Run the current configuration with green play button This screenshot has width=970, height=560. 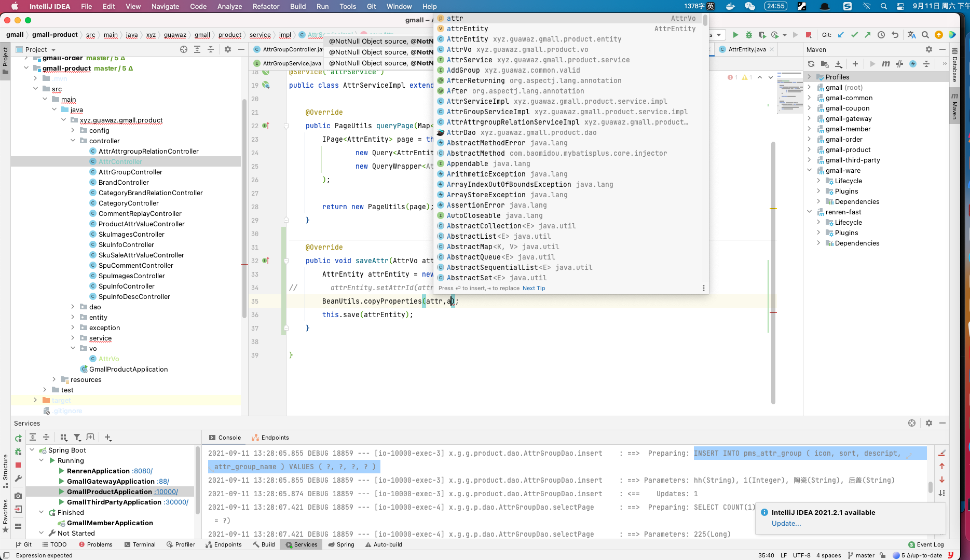[735, 35]
